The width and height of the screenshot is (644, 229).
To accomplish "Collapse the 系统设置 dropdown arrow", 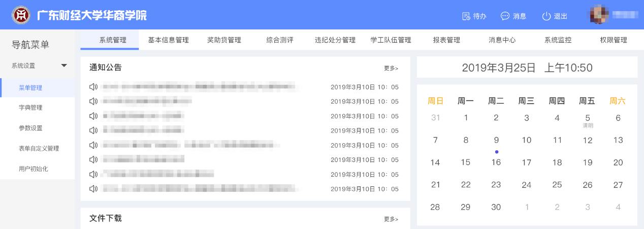I will [x=64, y=66].
